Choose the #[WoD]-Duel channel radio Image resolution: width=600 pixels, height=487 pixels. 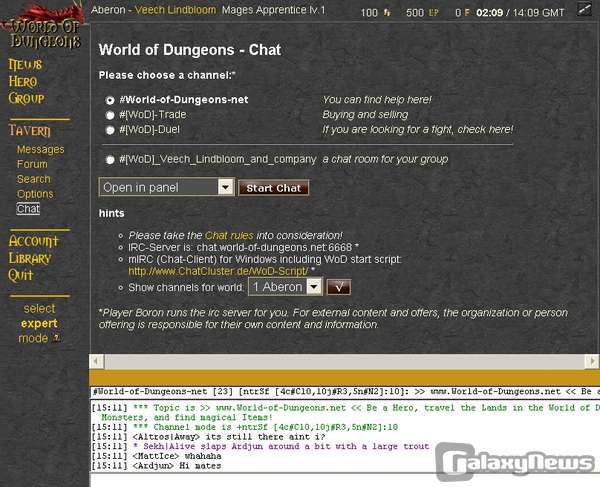pos(110,130)
